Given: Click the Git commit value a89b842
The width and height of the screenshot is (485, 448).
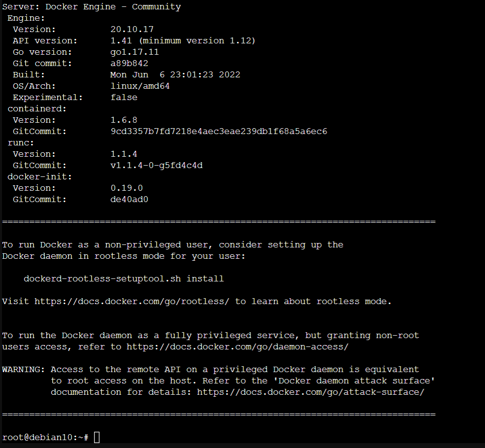Looking at the screenshot, I should click(129, 63).
